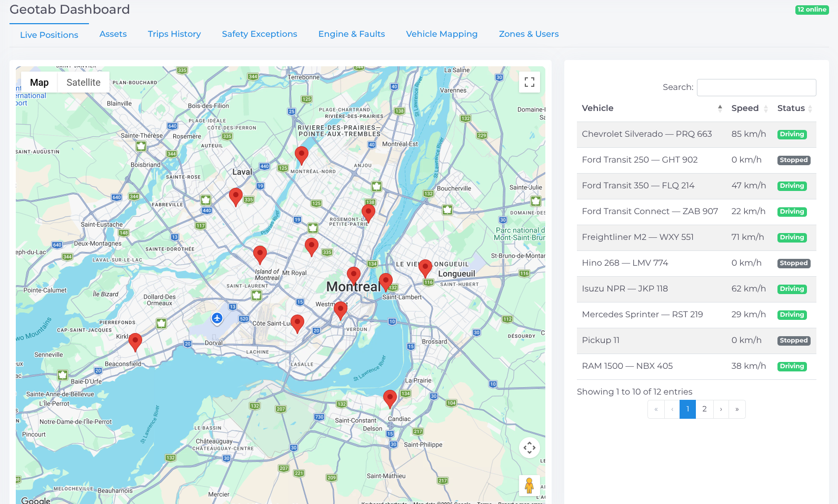Image resolution: width=838 pixels, height=504 pixels.
Task: Sort table by Status column
Action: pos(794,108)
